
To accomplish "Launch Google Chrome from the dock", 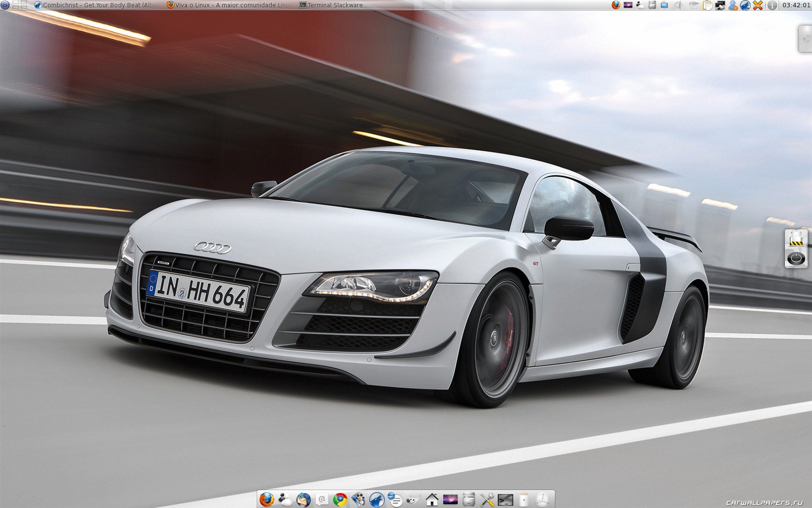I will pos(340,499).
